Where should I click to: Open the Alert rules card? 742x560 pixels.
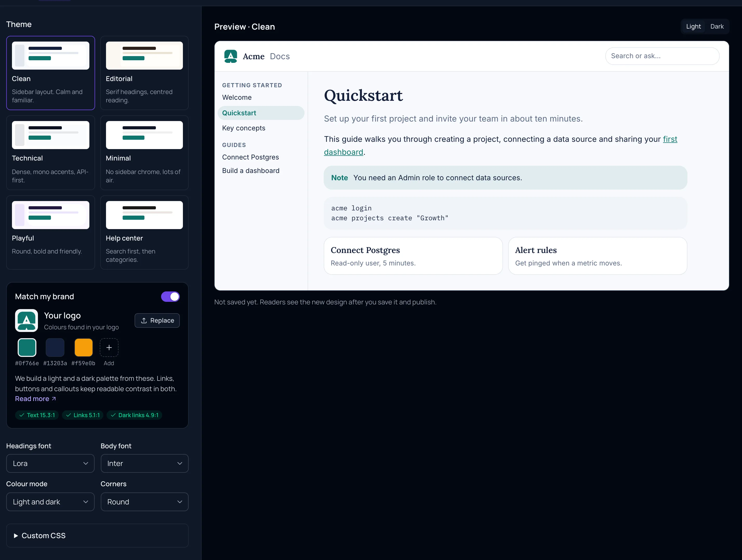tap(598, 256)
